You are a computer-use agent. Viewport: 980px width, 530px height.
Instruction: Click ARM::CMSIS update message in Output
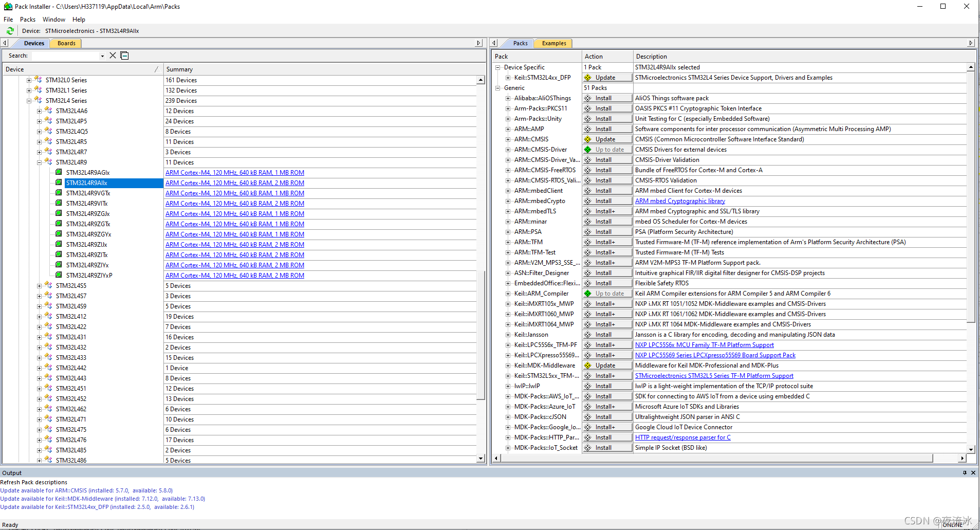click(86, 490)
